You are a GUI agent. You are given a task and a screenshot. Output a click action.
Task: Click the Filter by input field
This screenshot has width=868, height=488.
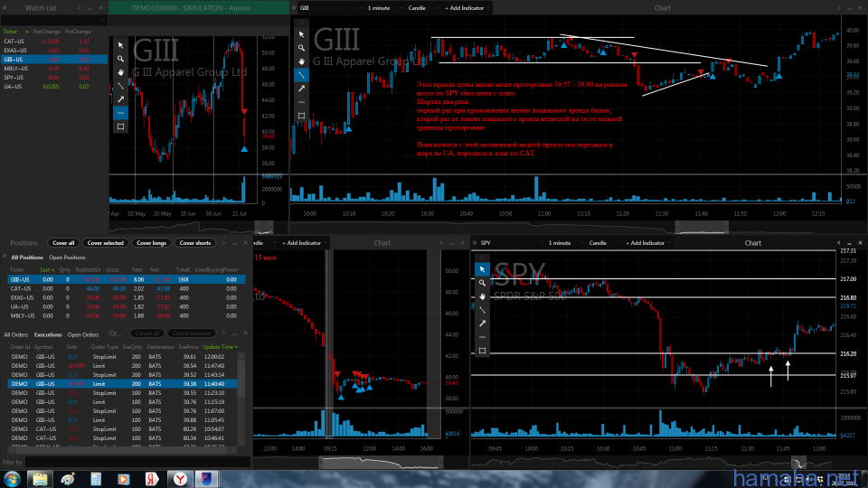(137, 462)
